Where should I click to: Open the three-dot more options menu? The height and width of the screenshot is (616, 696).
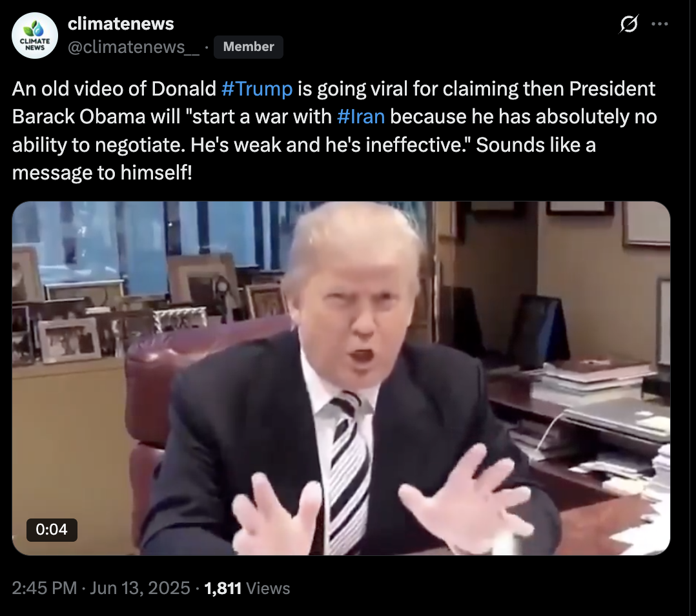tap(660, 24)
